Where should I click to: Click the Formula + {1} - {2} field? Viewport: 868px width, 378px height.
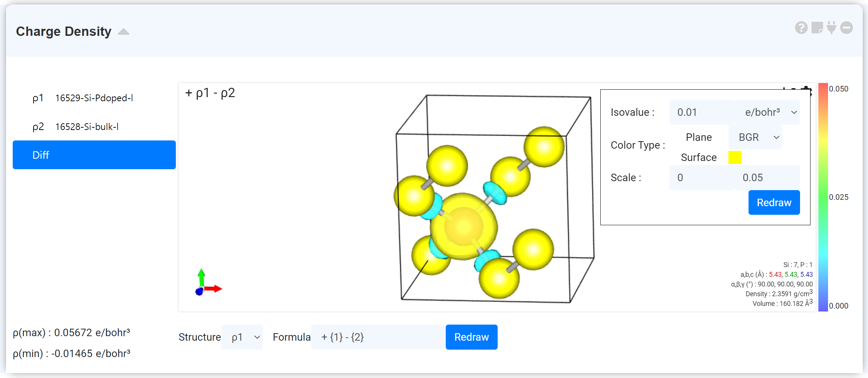pyautogui.click(x=378, y=337)
